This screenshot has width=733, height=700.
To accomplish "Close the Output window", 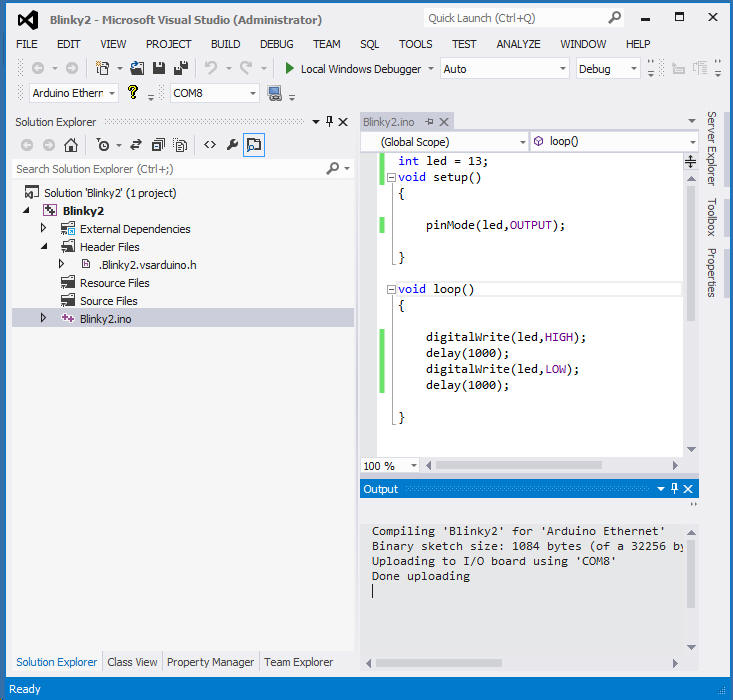I will coord(688,489).
